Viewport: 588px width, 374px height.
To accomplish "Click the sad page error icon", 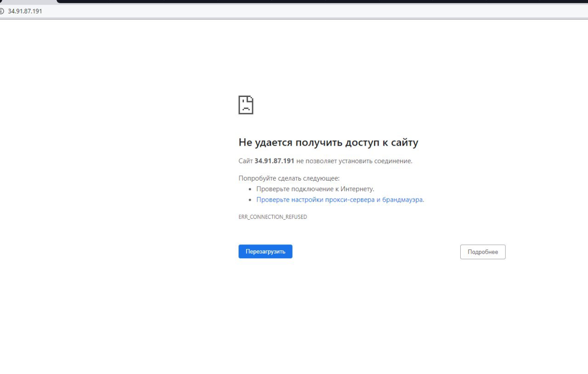I will coord(246,105).
